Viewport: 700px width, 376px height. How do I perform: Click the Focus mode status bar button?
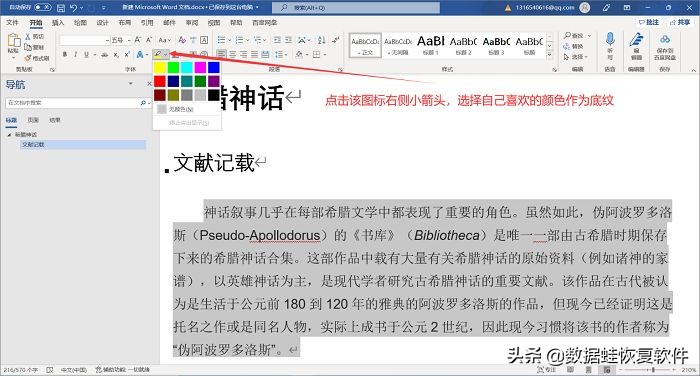(546, 370)
